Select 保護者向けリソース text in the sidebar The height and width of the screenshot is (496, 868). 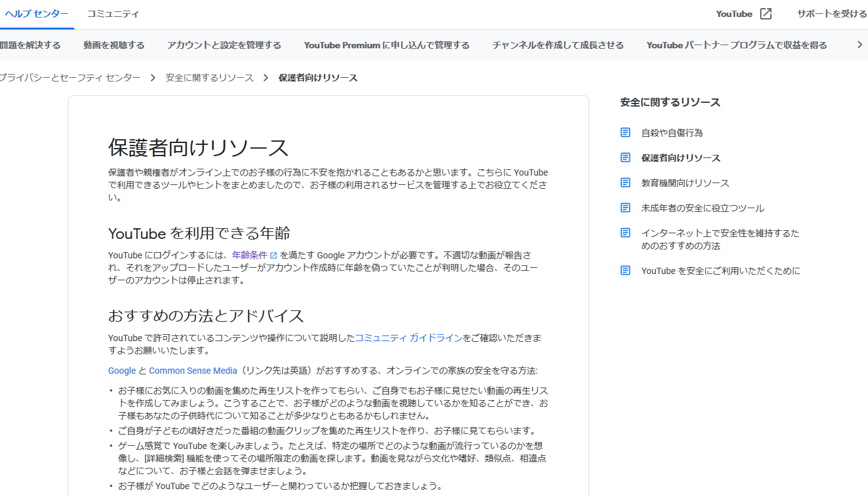coord(681,158)
